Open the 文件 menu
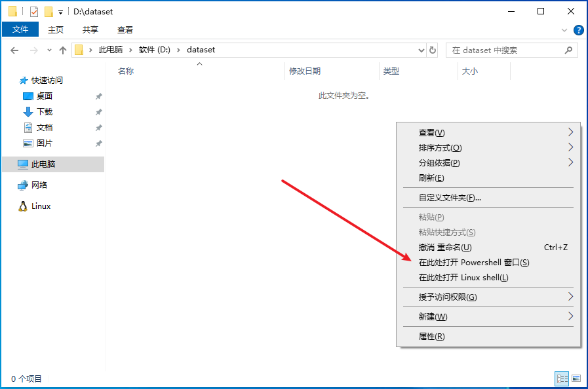Viewport: 588px width, 389px height. pos(20,29)
